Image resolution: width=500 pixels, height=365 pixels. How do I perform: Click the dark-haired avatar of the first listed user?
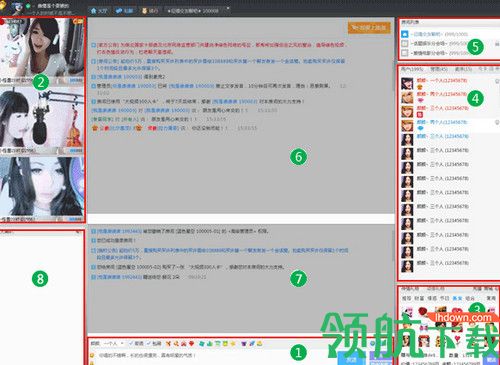[407, 83]
